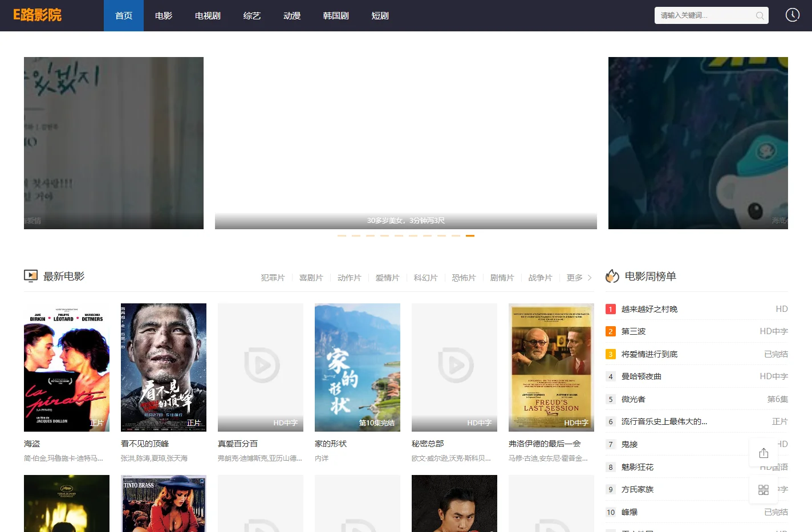The image size is (812, 532).
Task: Open the 秘密总部 title link
Action: [428, 444]
